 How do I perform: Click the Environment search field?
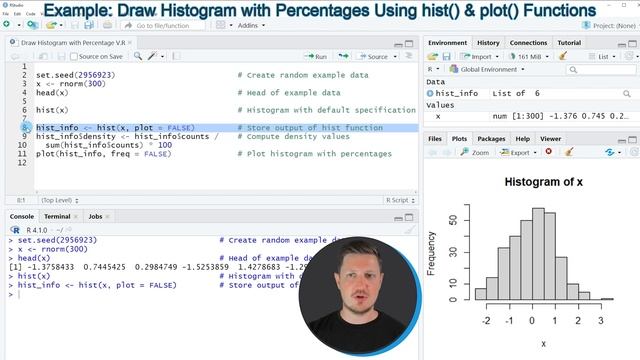pyautogui.click(x=601, y=70)
